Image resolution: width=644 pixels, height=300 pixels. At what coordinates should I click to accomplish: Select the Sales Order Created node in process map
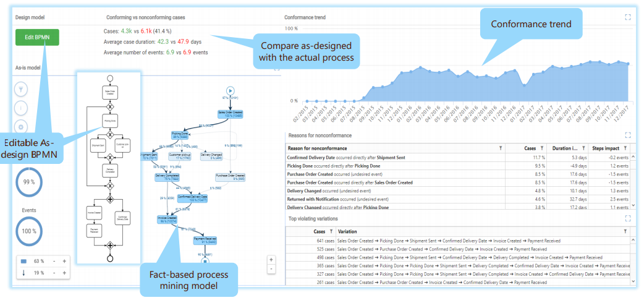pyautogui.click(x=230, y=114)
